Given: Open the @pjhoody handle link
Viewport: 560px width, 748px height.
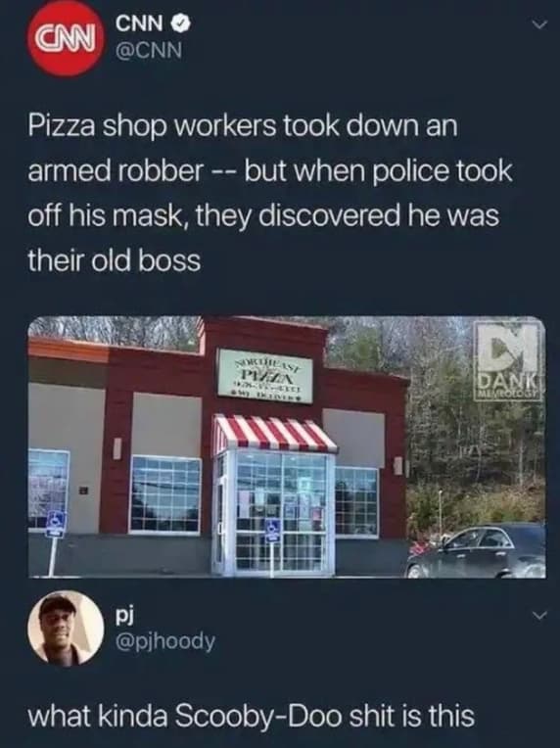Looking at the screenshot, I should (165, 642).
